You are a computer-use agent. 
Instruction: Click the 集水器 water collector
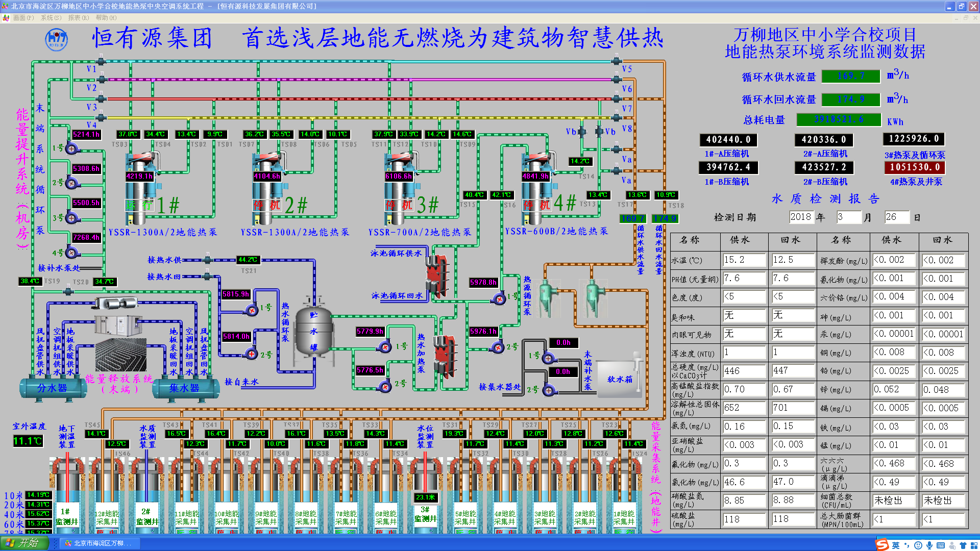point(185,388)
